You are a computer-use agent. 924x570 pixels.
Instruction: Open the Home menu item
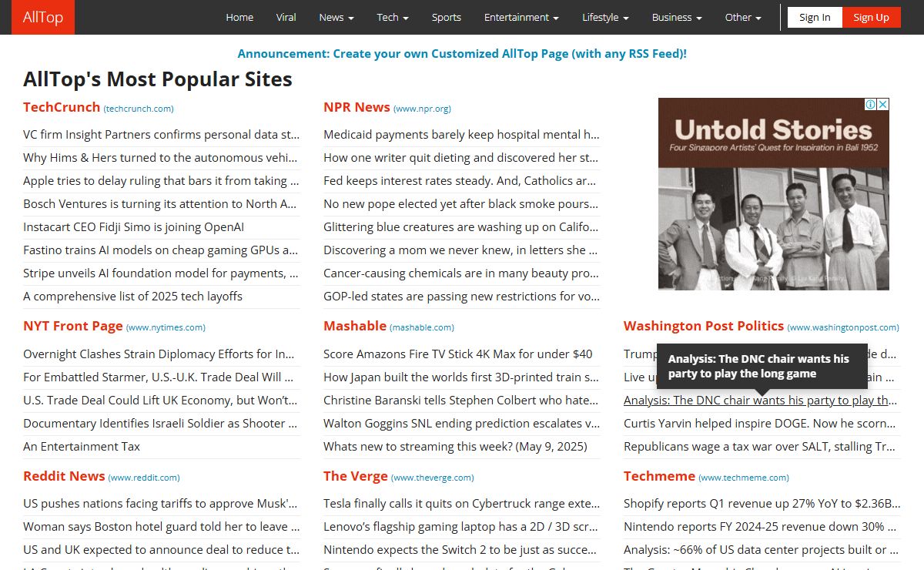[x=239, y=17]
